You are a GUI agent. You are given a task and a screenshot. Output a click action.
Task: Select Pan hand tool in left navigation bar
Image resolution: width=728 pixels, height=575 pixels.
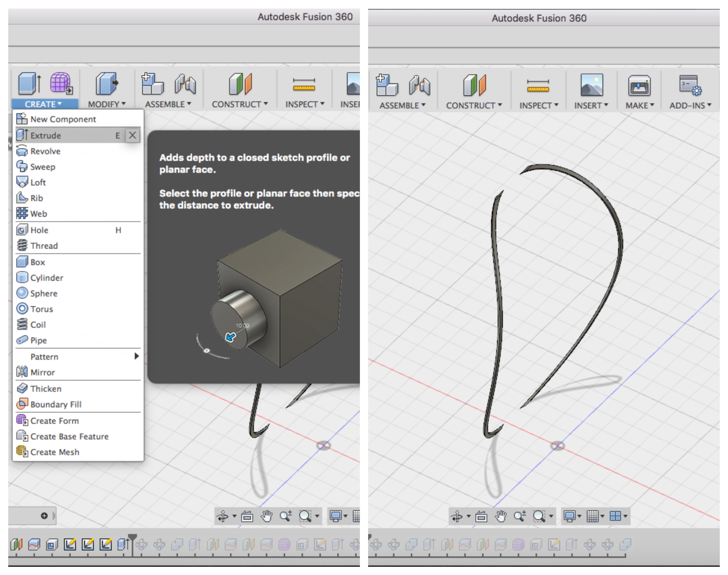[x=266, y=516]
